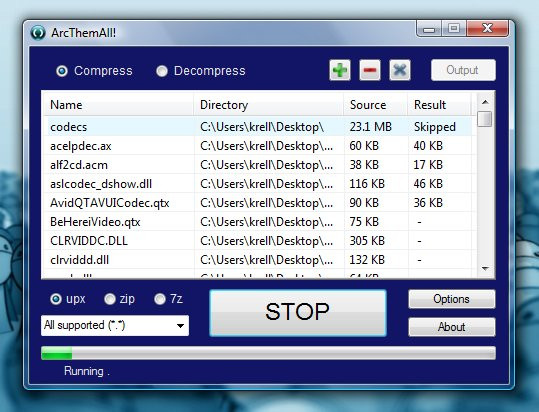
Task: Click the red minus remove file icon
Action: point(370,70)
